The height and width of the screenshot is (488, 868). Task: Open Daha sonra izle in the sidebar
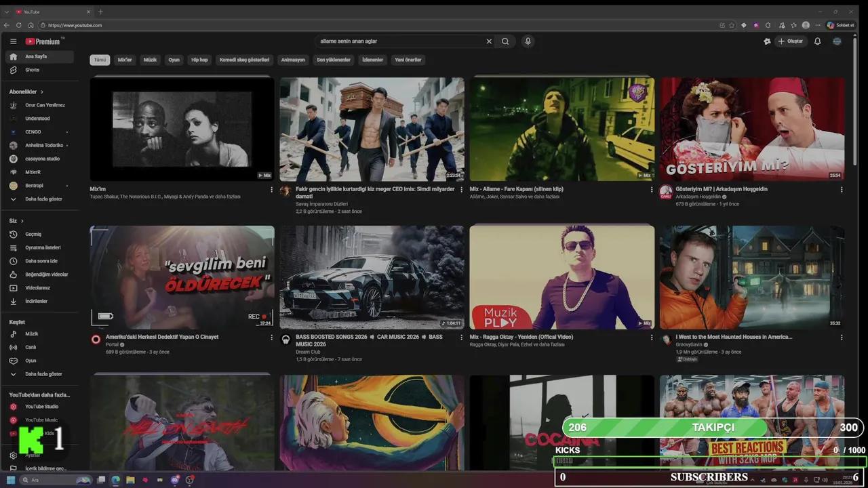pyautogui.click(x=41, y=261)
